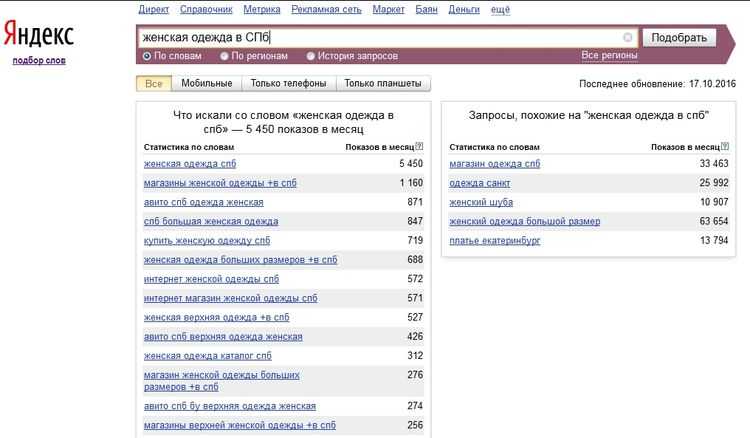Open магазин женской одежды больших размеров query
This screenshot has width=750, height=438.
pyautogui.click(x=222, y=381)
